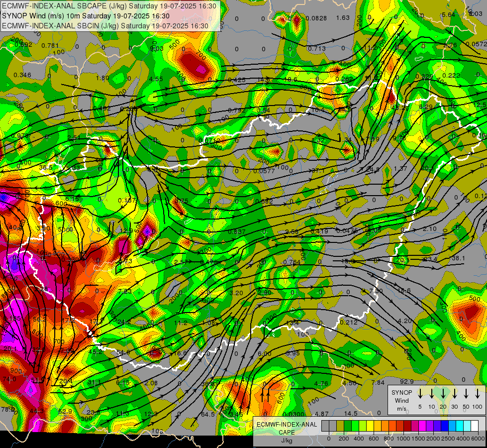The width and height of the screenshot is (487, 448).
Task: Click the SYNOP Wind 10m title line
Action: (x=86, y=16)
